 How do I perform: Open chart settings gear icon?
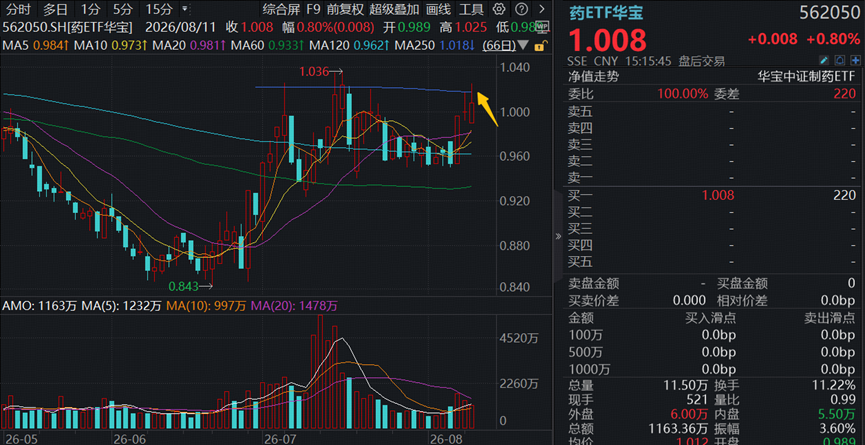(x=499, y=9)
